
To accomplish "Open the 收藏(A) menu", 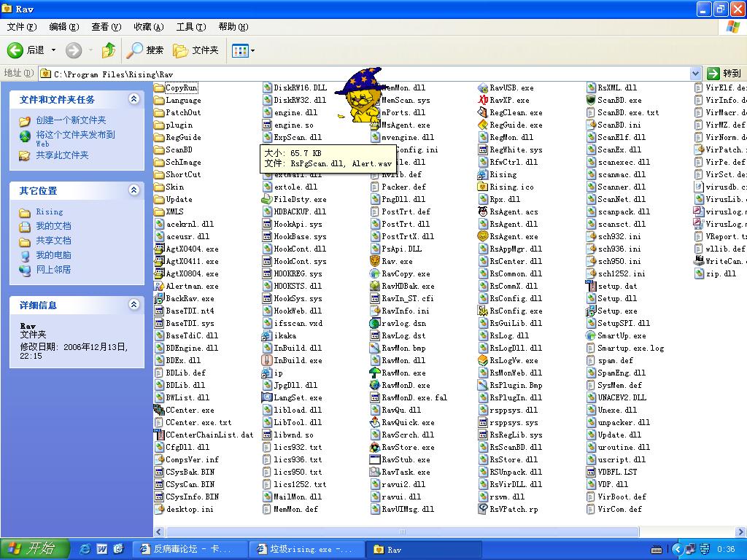I will click(149, 27).
